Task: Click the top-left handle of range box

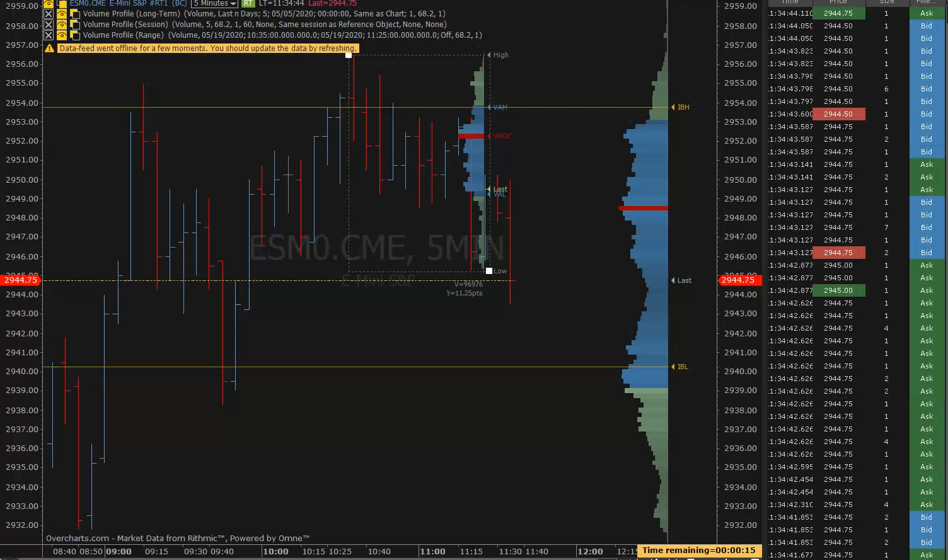Action: click(349, 55)
